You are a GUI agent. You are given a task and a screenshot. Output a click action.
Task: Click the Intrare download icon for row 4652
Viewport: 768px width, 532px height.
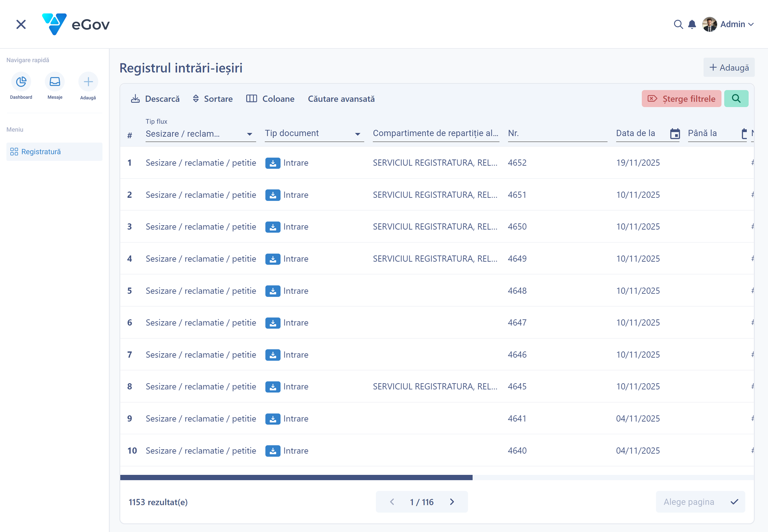pyautogui.click(x=273, y=163)
